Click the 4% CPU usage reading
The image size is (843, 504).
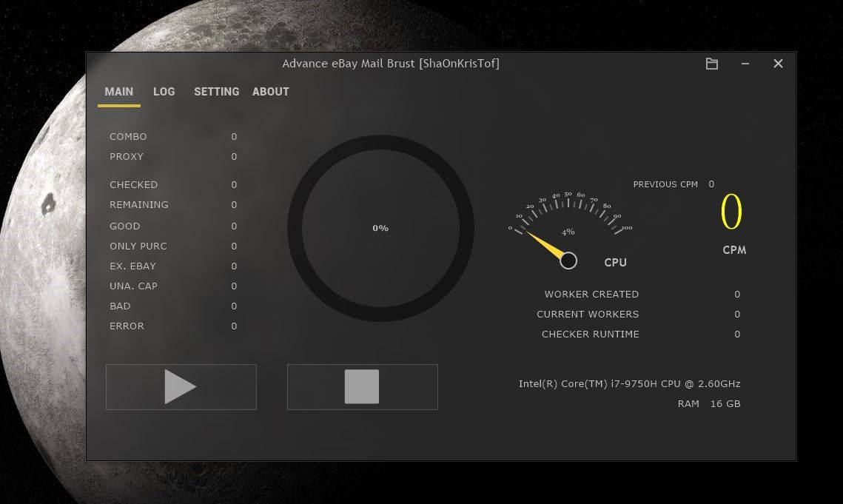point(568,232)
